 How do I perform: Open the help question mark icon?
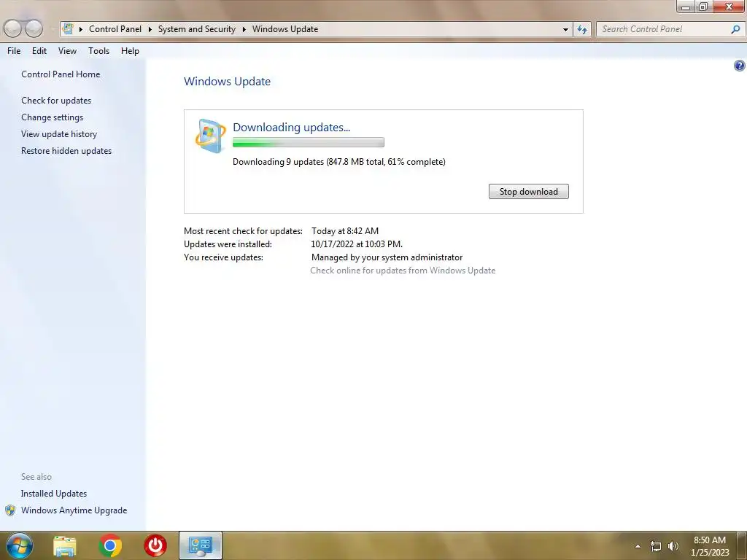(739, 66)
